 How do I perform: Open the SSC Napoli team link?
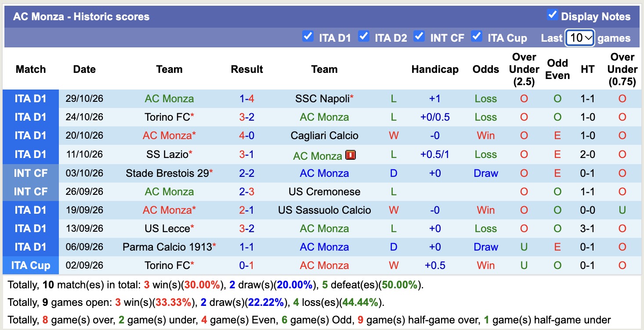pos(322,99)
